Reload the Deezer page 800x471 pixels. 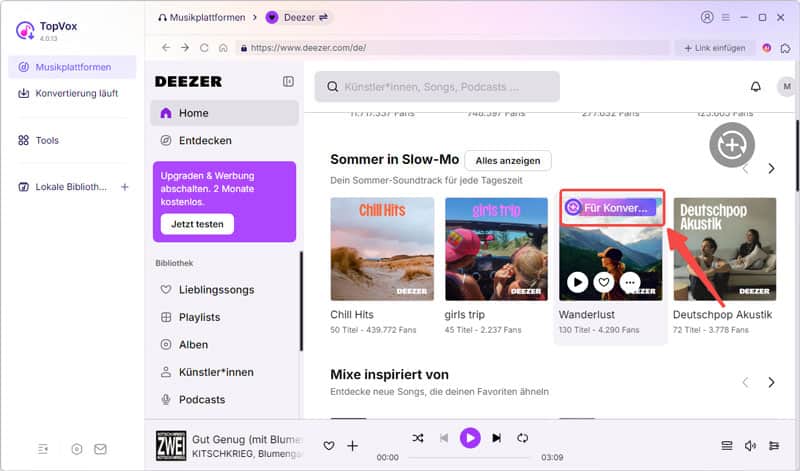204,47
